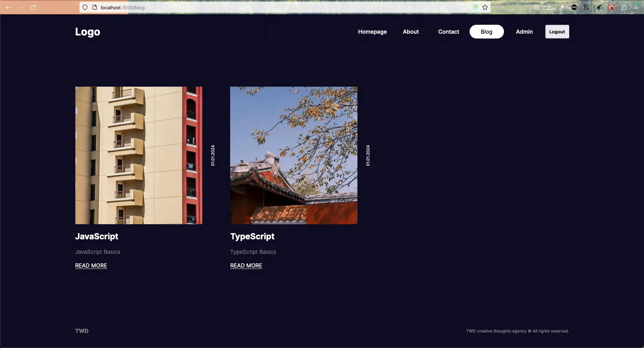
Task: Click the browser forward arrow
Action: pyautogui.click(x=21, y=7)
